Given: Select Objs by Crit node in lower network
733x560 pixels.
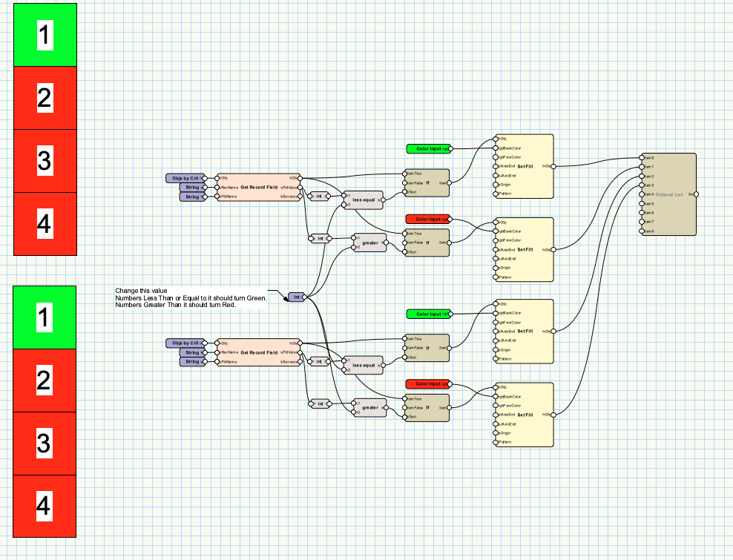Looking at the screenshot, I should (x=185, y=343).
